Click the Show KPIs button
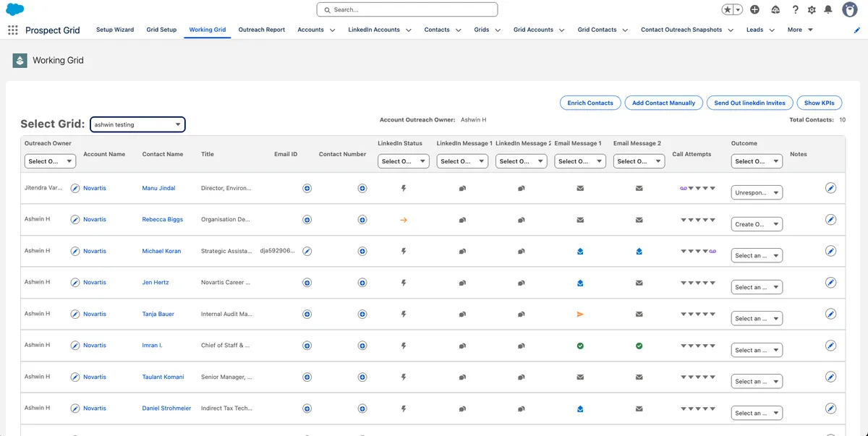The width and height of the screenshot is (868, 436). (819, 103)
